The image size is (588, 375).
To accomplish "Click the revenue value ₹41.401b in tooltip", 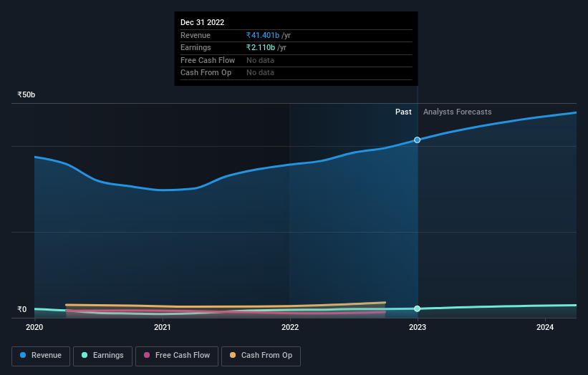I will pyautogui.click(x=263, y=35).
